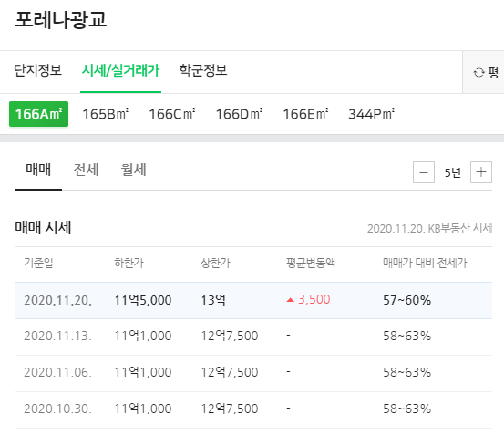504x435 pixels.
Task: Select the 시세/실거래가 tab
Action: pyautogui.click(x=120, y=70)
